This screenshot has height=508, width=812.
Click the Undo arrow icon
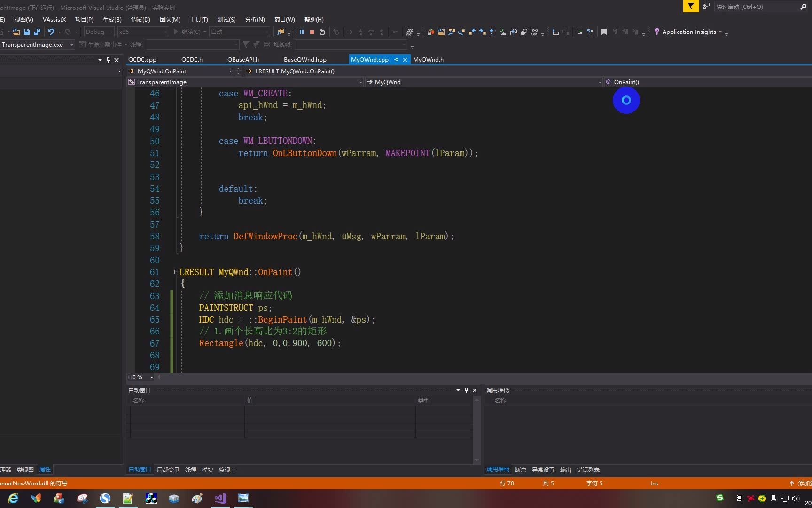click(51, 32)
